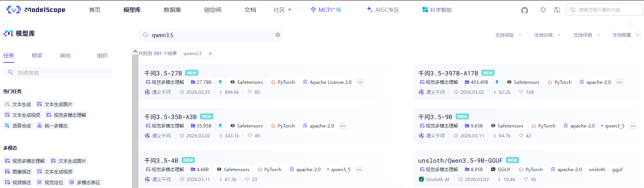Open more tags for 千问3.5-397B-A17B
The height and width of the screenshot is (188, 644).
pyautogui.click(x=619, y=82)
